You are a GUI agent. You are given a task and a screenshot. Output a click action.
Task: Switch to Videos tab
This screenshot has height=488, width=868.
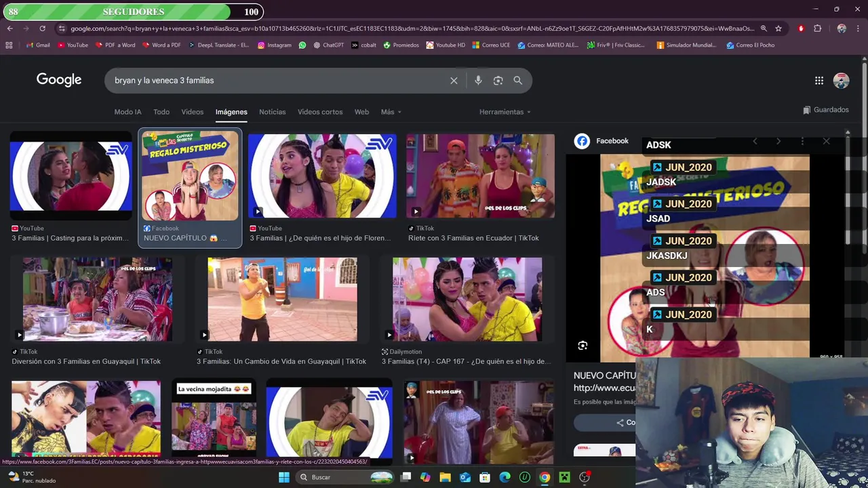(192, 112)
